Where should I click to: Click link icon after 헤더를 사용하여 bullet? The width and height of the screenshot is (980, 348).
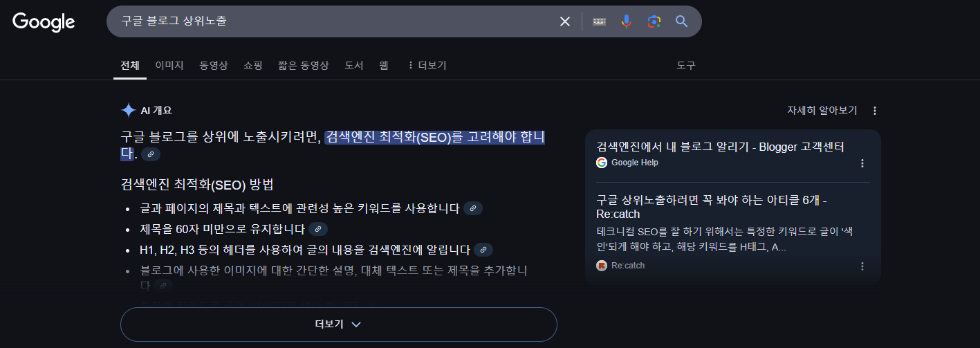(x=483, y=250)
